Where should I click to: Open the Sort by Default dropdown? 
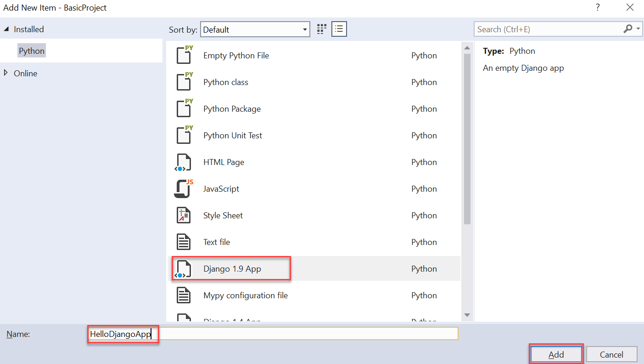tap(255, 29)
